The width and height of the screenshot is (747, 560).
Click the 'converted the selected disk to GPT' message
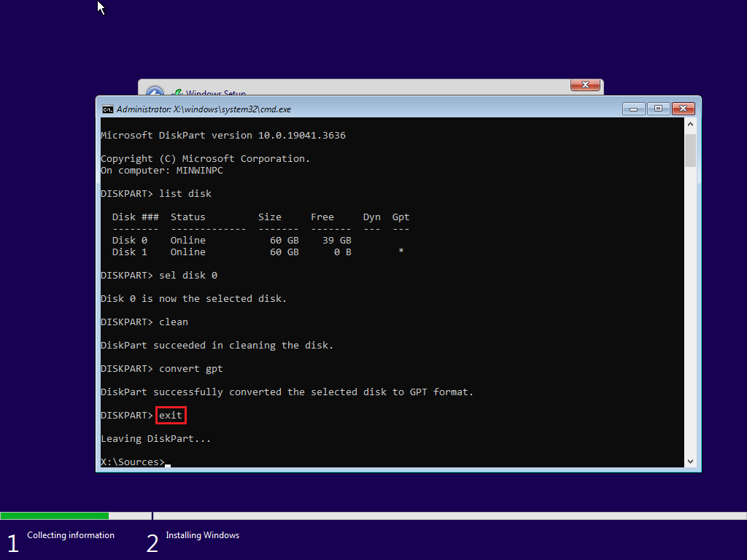click(287, 392)
